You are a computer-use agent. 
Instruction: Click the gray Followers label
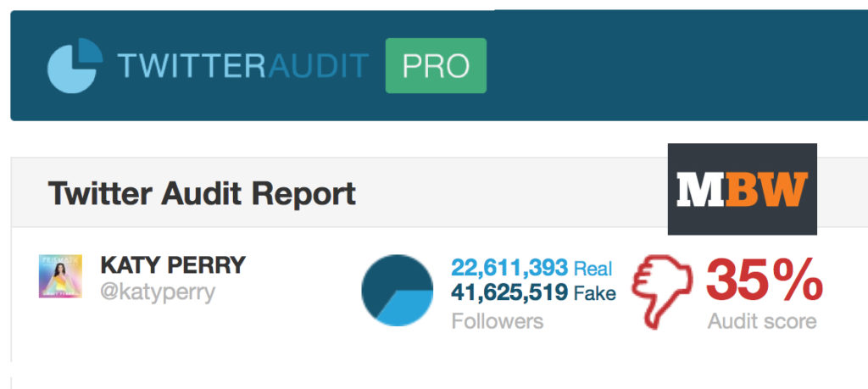coord(497,321)
